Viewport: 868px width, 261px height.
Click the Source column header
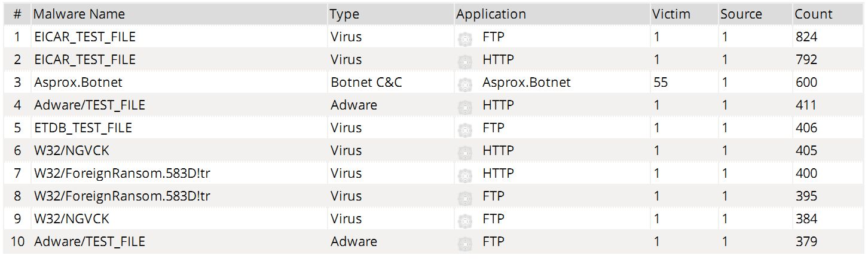(741, 14)
